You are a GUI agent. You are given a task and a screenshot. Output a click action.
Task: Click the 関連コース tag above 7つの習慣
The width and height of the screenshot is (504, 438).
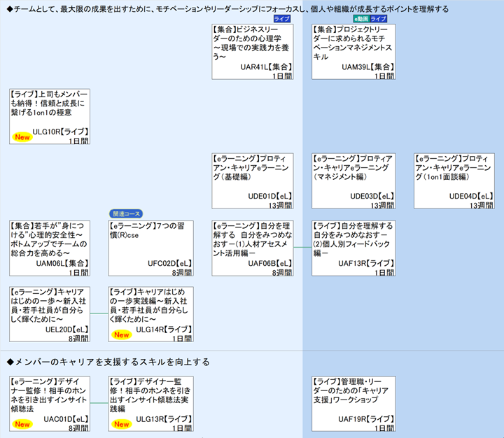[125, 213]
